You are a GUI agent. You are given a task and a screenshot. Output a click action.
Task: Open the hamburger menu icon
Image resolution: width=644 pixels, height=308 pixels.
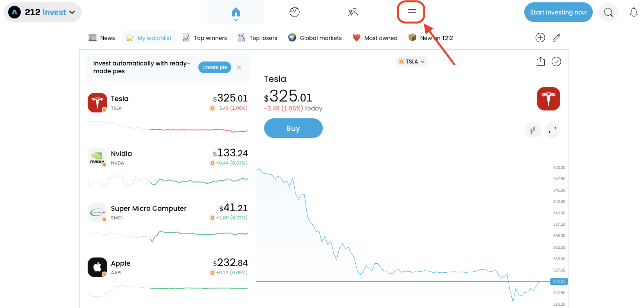[x=411, y=13]
